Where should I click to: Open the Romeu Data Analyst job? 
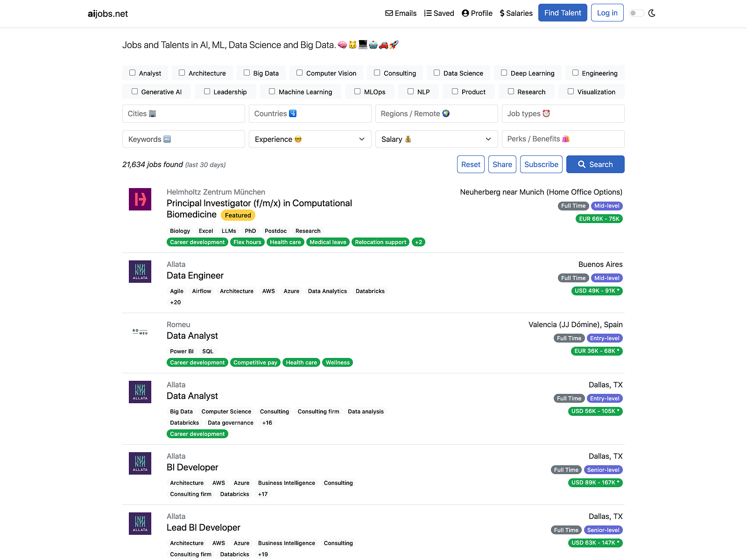[192, 336]
